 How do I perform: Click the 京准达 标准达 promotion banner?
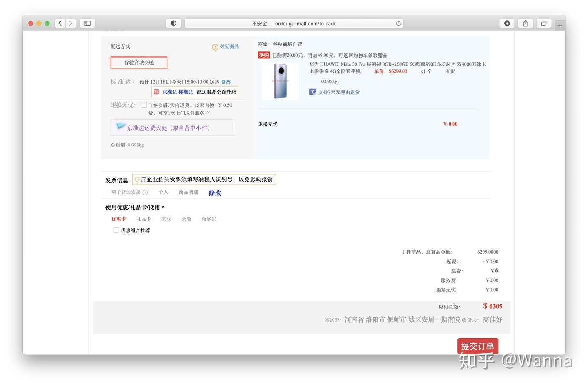[x=195, y=92]
